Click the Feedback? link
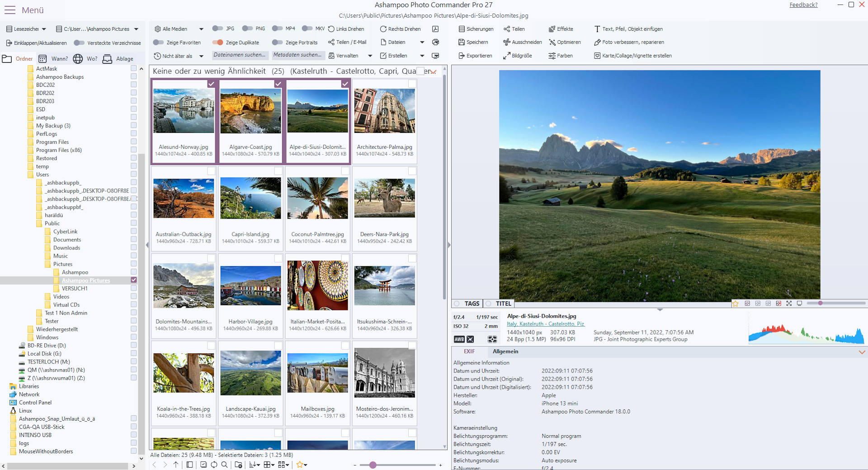This screenshot has width=868, height=470. point(803,5)
